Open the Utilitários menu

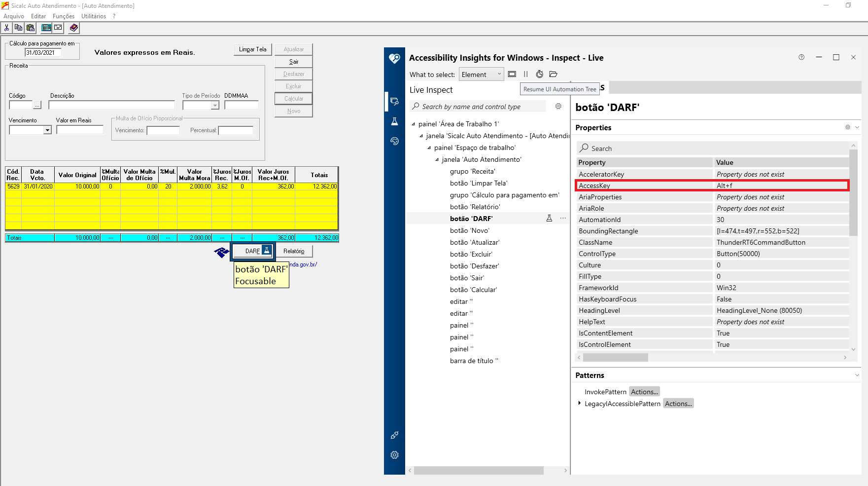[x=94, y=16]
